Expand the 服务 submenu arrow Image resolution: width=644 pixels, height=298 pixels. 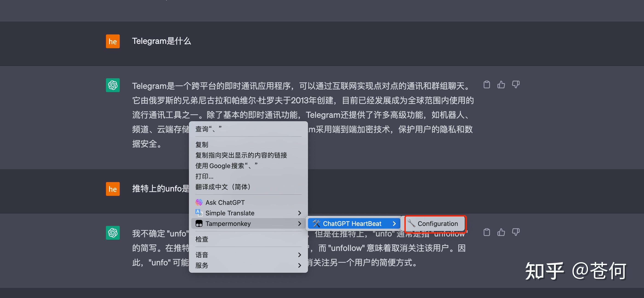(299, 265)
